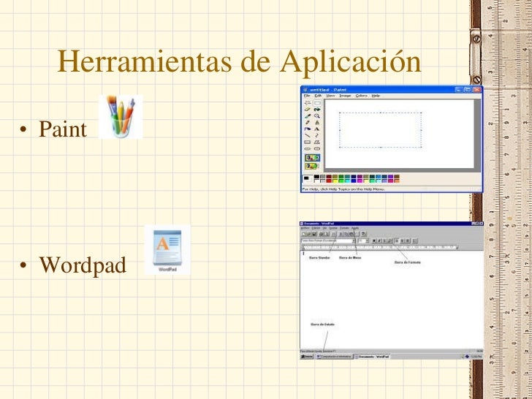Pick the yellow swatch in Paint's palette

[x=335, y=180]
